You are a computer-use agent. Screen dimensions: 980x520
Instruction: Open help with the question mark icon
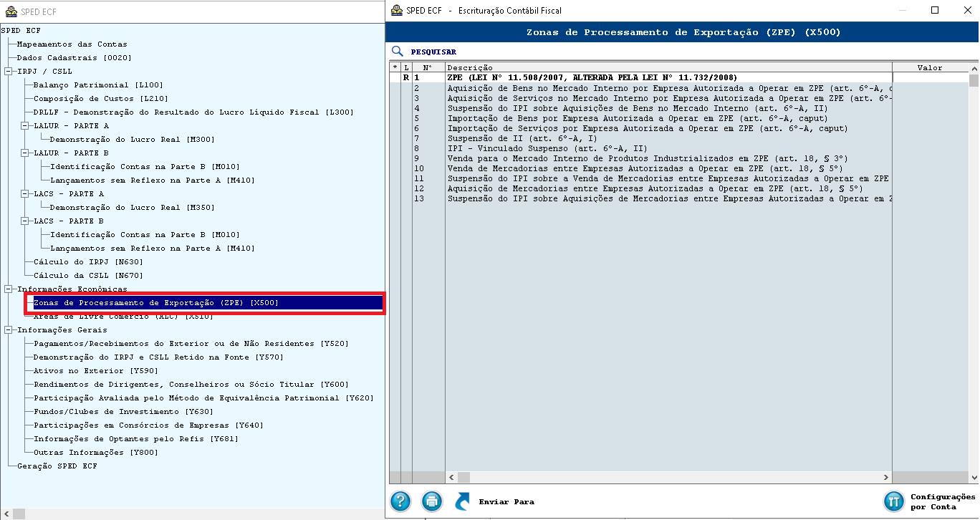[400, 500]
